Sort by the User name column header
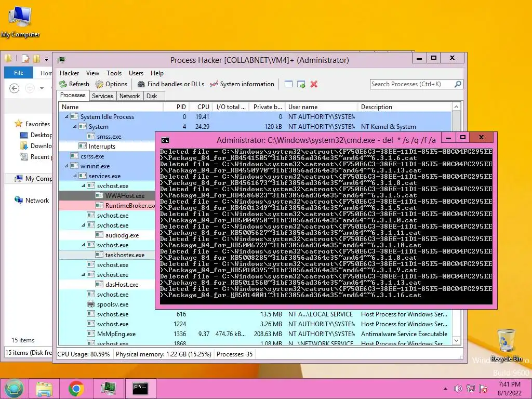 (321, 107)
